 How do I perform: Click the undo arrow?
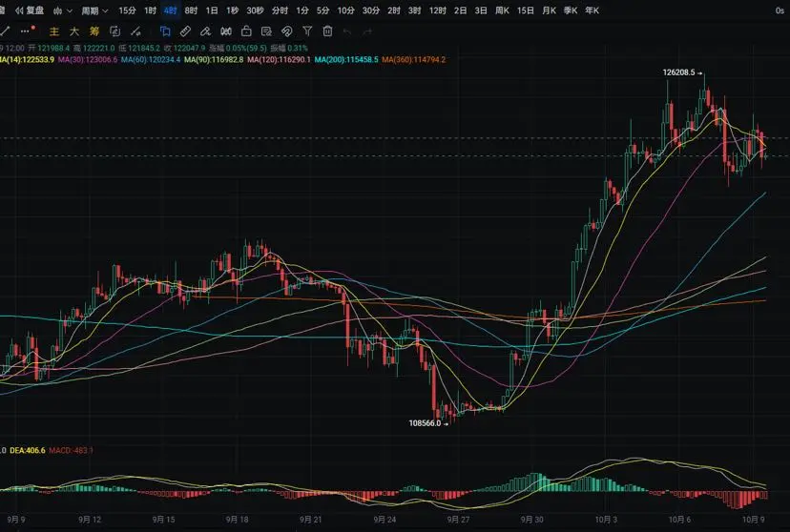click(x=347, y=31)
